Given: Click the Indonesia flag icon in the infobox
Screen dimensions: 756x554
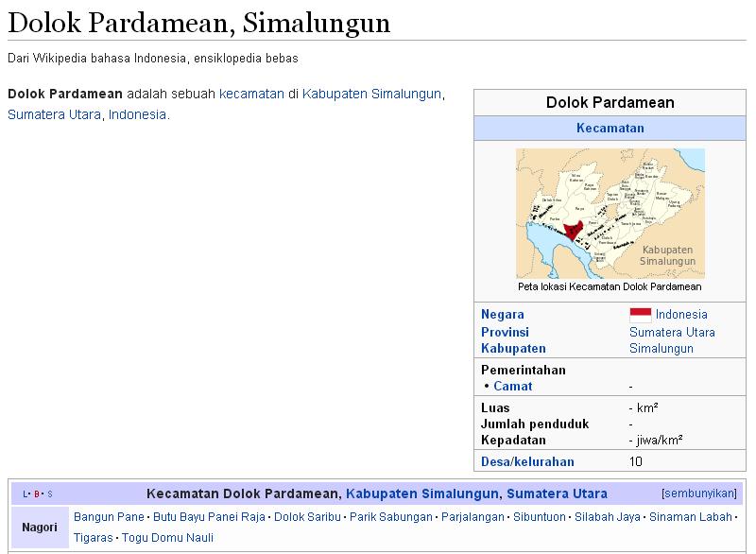Looking at the screenshot, I should [643, 313].
